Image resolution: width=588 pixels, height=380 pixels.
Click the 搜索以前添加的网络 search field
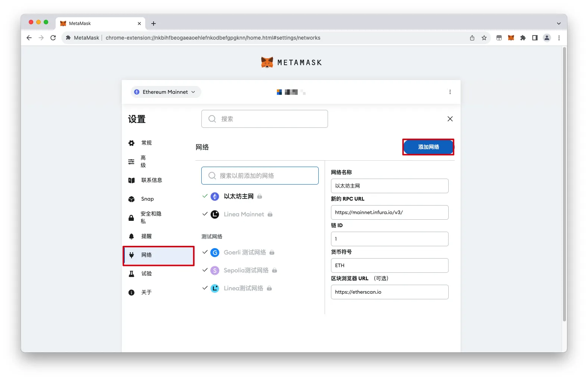pyautogui.click(x=260, y=176)
